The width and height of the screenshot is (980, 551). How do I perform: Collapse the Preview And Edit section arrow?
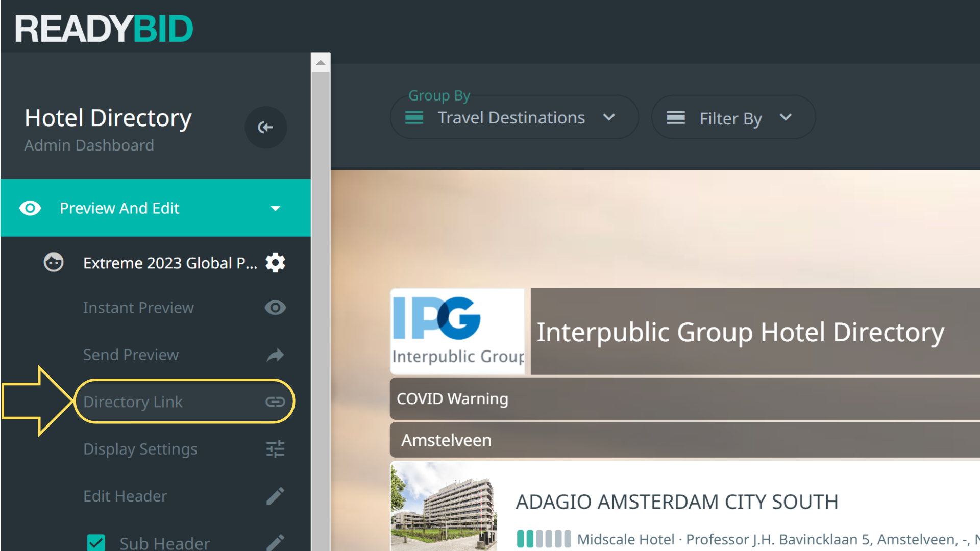coord(275,208)
